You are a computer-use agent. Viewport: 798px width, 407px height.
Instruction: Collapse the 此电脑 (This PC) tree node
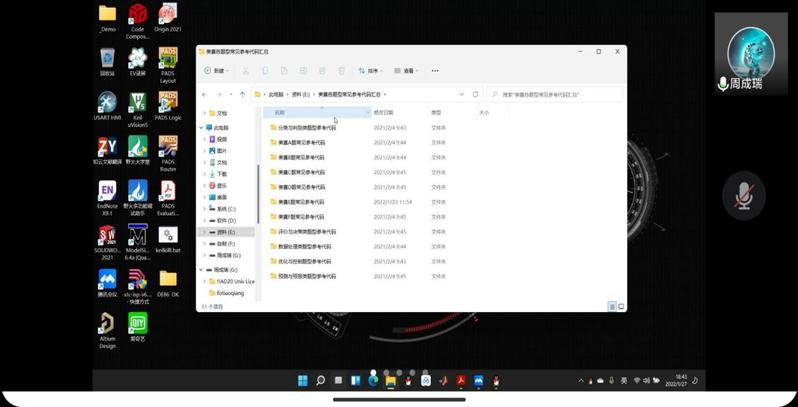(202, 128)
